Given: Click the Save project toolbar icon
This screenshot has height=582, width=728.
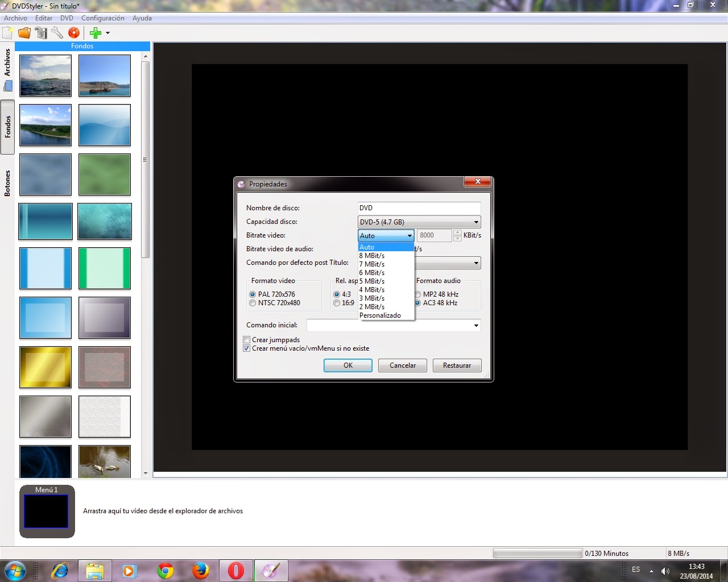Looking at the screenshot, I should (x=41, y=33).
